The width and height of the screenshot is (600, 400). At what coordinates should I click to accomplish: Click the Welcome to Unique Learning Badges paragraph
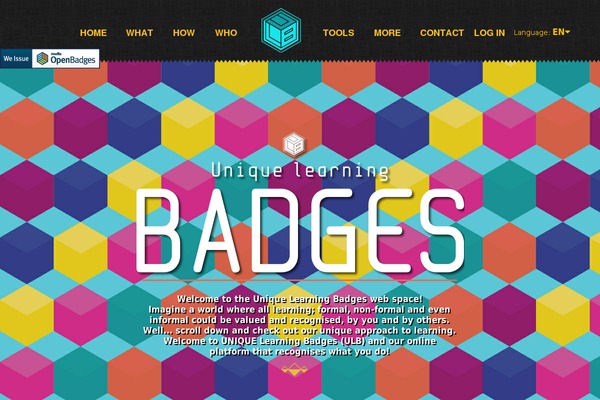300,325
